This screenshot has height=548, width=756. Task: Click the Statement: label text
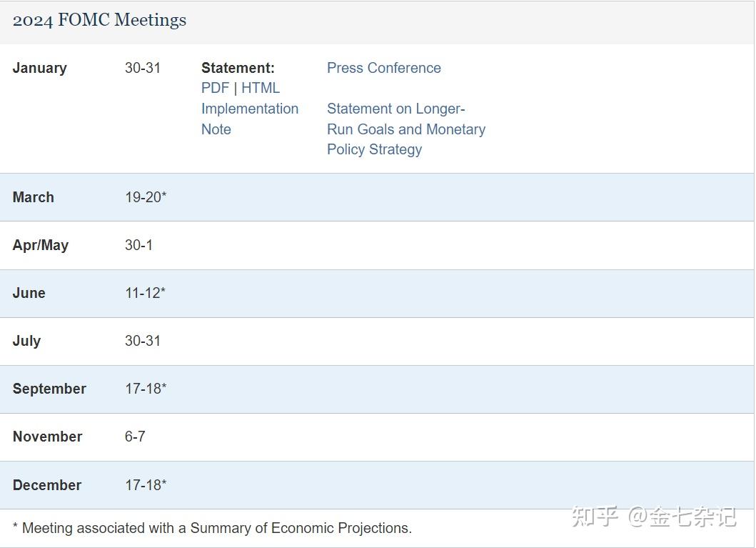tap(238, 68)
